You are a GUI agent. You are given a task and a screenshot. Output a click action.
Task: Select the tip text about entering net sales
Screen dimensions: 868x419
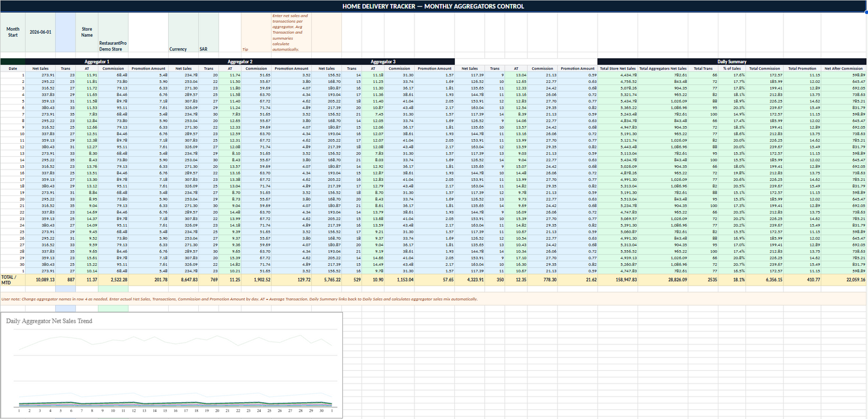290,32
